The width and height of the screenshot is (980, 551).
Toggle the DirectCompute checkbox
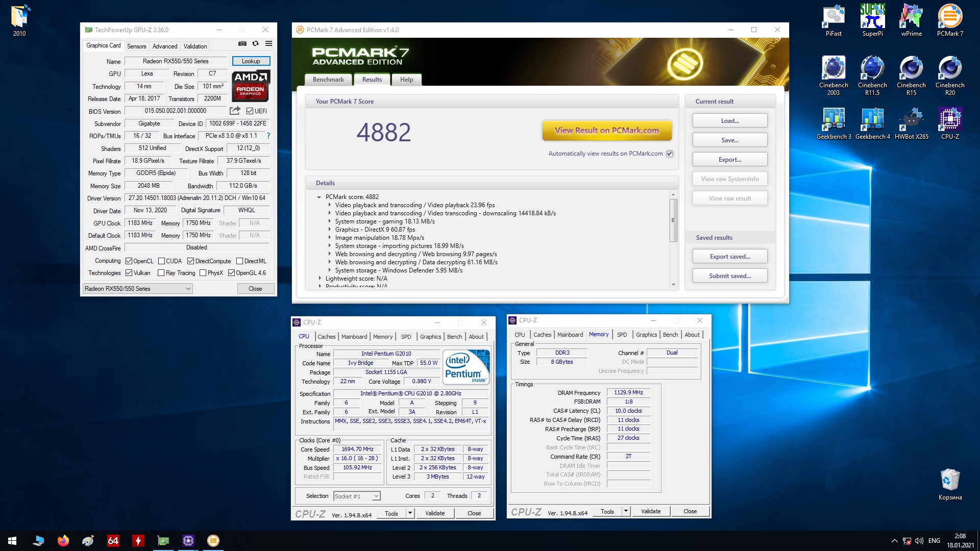point(190,261)
